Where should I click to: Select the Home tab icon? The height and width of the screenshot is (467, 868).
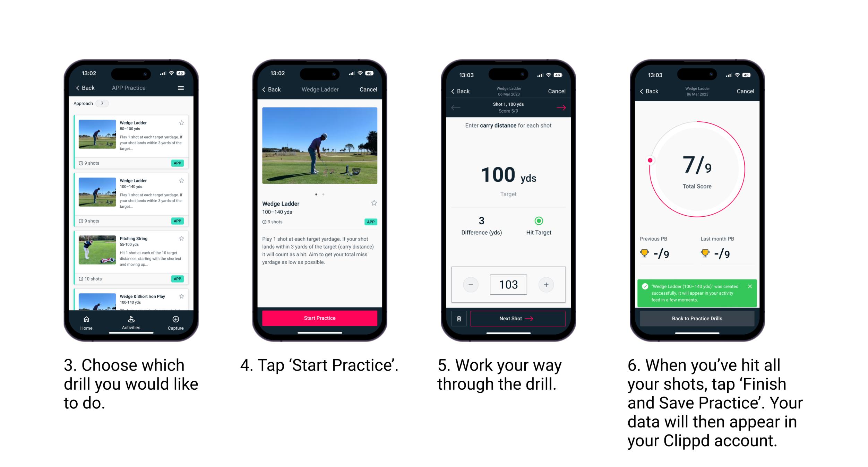tap(87, 321)
